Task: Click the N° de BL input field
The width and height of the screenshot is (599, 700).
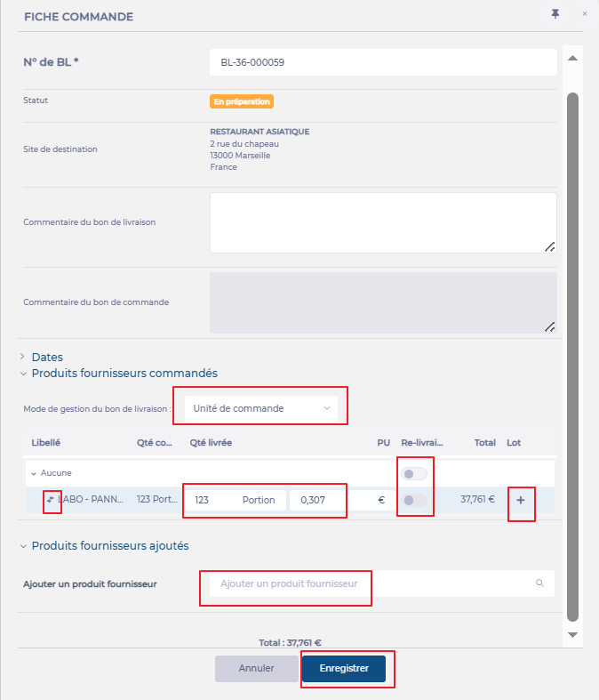Action: click(382, 63)
